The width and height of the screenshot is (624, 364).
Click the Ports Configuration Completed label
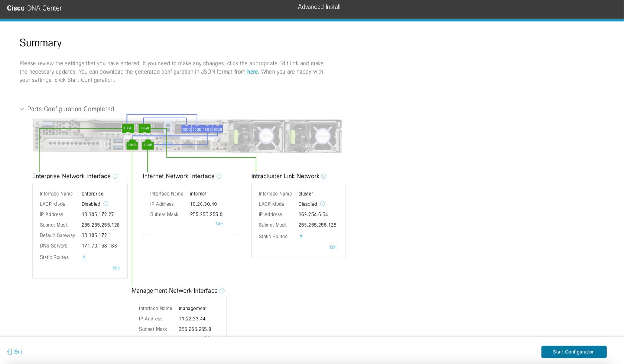tap(71, 109)
